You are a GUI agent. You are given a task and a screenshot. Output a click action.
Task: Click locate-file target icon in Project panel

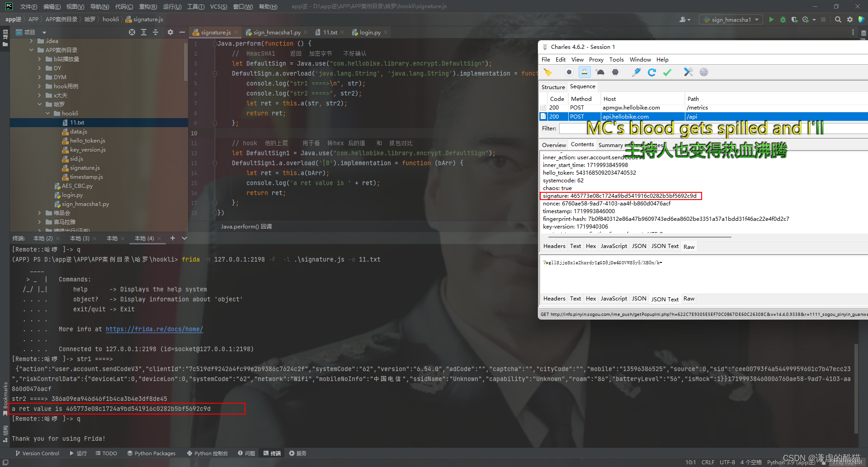pyautogui.click(x=132, y=32)
